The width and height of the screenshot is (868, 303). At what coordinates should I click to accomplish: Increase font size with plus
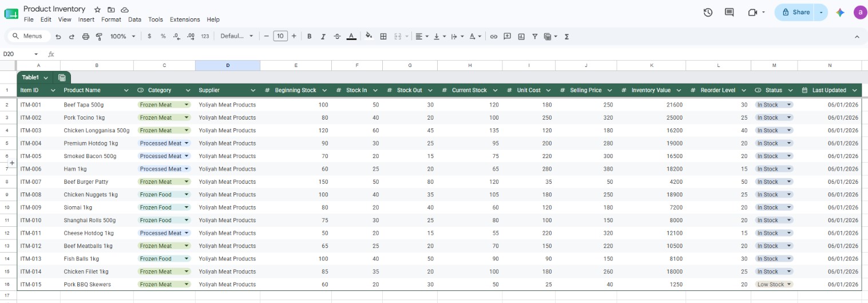coord(294,36)
